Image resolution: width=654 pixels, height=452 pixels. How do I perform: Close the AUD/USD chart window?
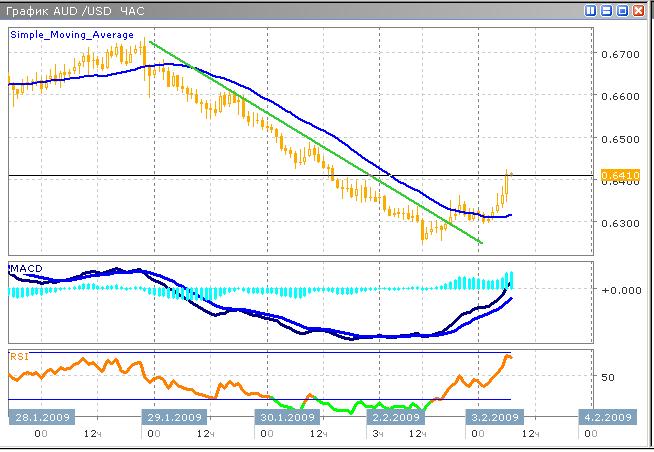[x=638, y=10]
